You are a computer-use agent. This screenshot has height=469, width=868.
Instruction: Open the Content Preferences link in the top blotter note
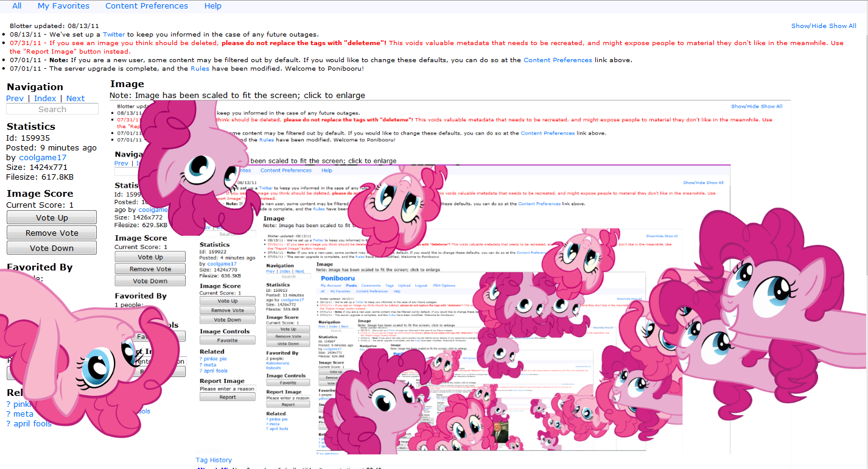pyautogui.click(x=558, y=60)
